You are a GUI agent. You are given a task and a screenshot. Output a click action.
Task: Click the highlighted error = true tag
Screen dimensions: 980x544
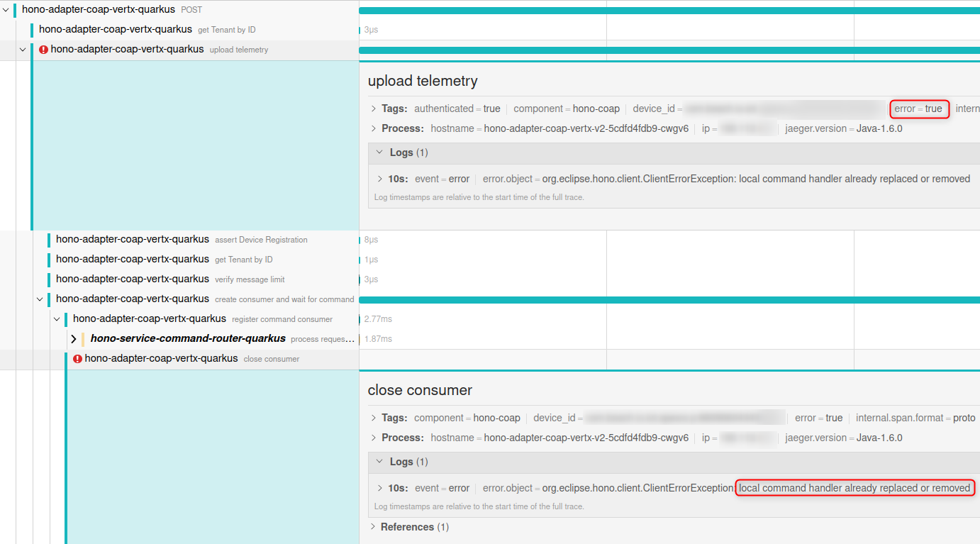[x=920, y=109]
